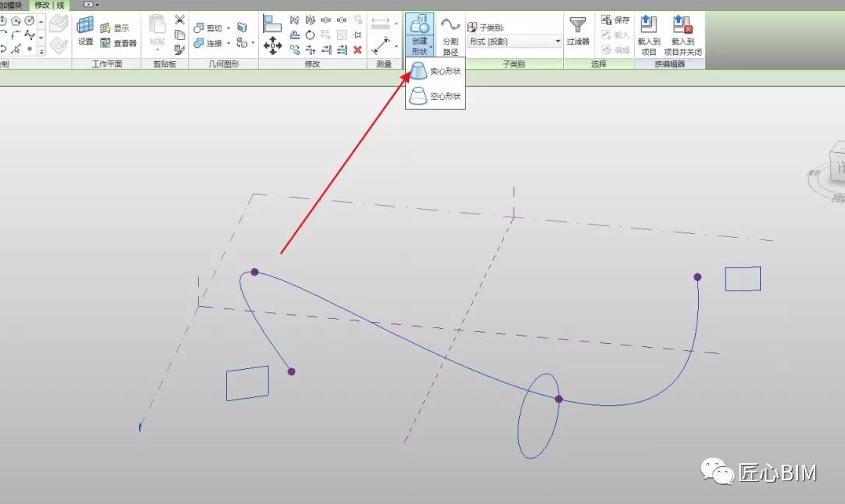
Task: Click the draw gallery down arrow
Action: point(41,38)
